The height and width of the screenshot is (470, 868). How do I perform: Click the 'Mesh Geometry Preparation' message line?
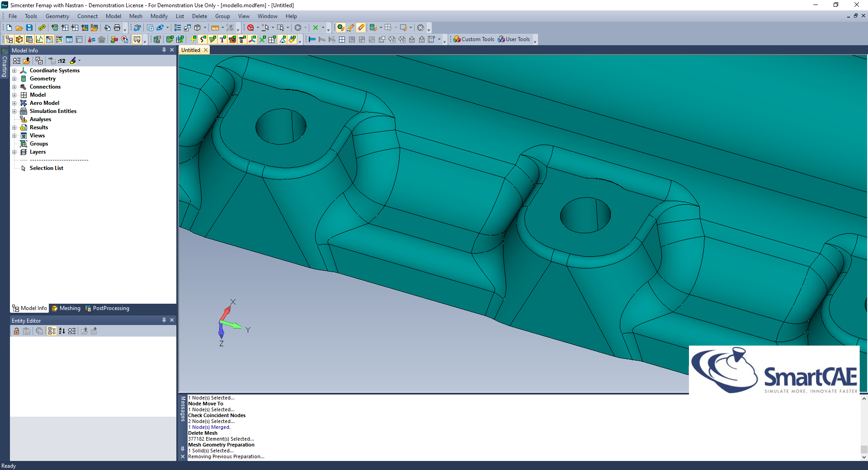221,445
